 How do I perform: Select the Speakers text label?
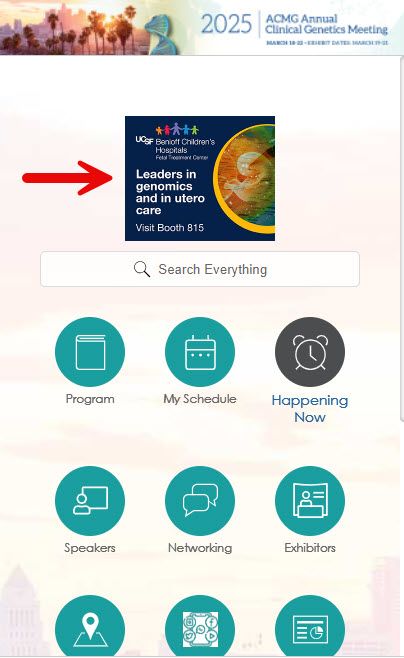[x=90, y=548]
